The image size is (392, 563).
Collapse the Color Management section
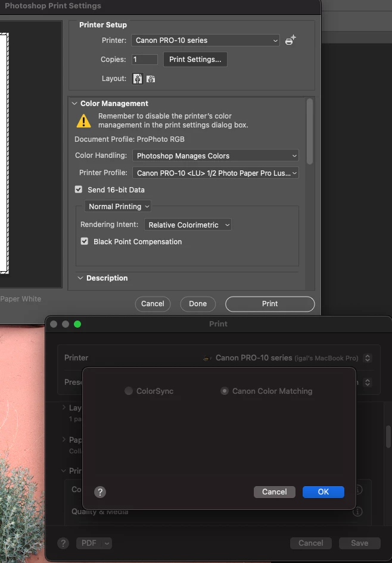click(x=74, y=104)
